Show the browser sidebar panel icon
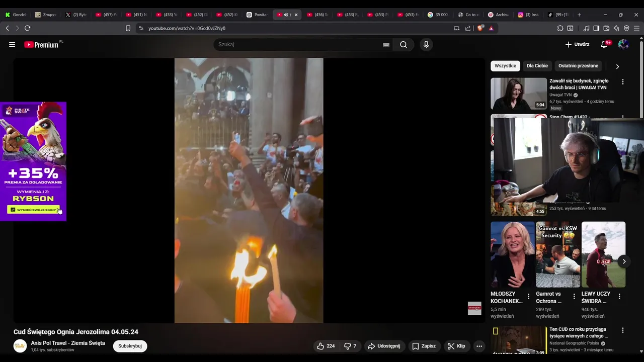The width and height of the screenshot is (644, 362). pos(596,28)
